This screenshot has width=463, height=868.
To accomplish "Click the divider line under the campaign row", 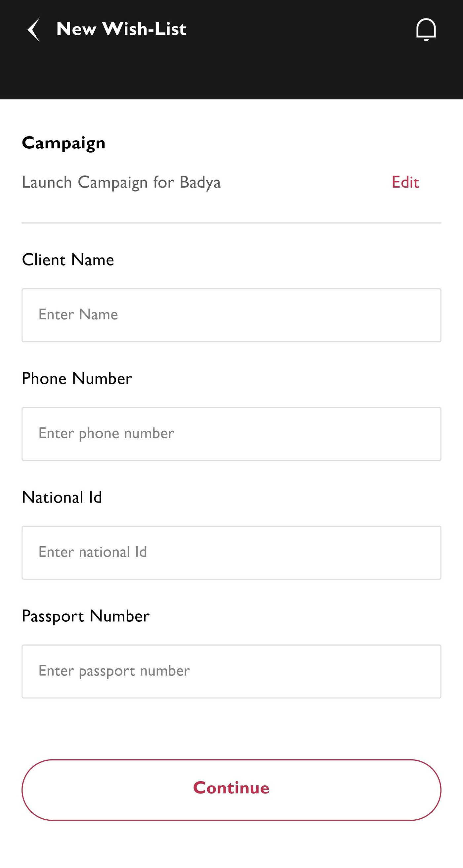I will [x=231, y=223].
